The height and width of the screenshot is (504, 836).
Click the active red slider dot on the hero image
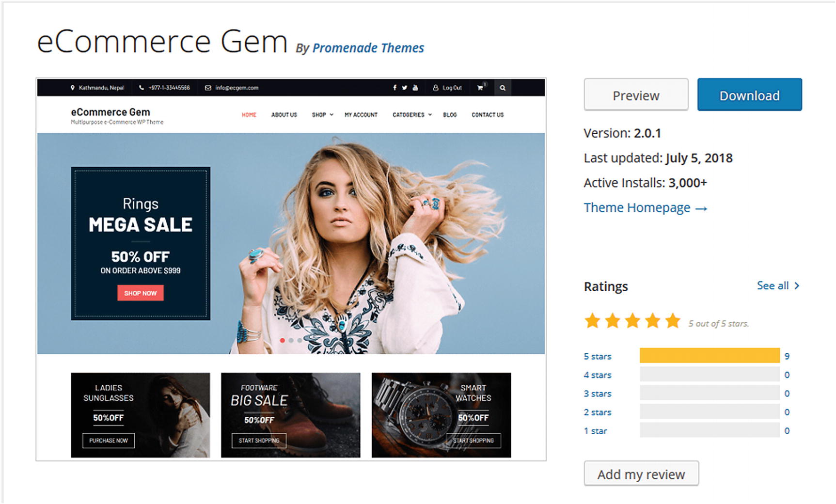coord(282,340)
